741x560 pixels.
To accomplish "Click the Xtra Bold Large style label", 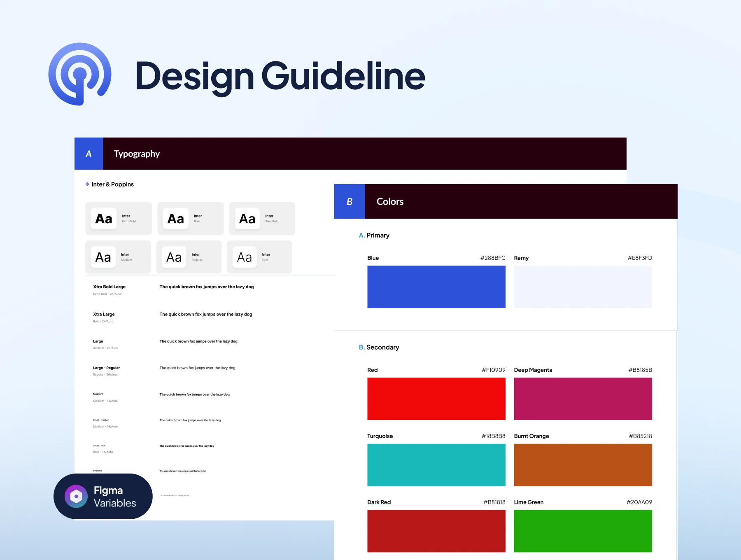I will (109, 287).
